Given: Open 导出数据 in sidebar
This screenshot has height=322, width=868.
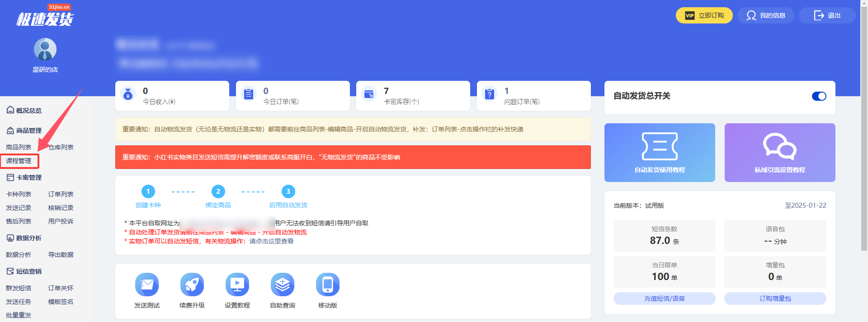Looking at the screenshot, I should pos(61,255).
